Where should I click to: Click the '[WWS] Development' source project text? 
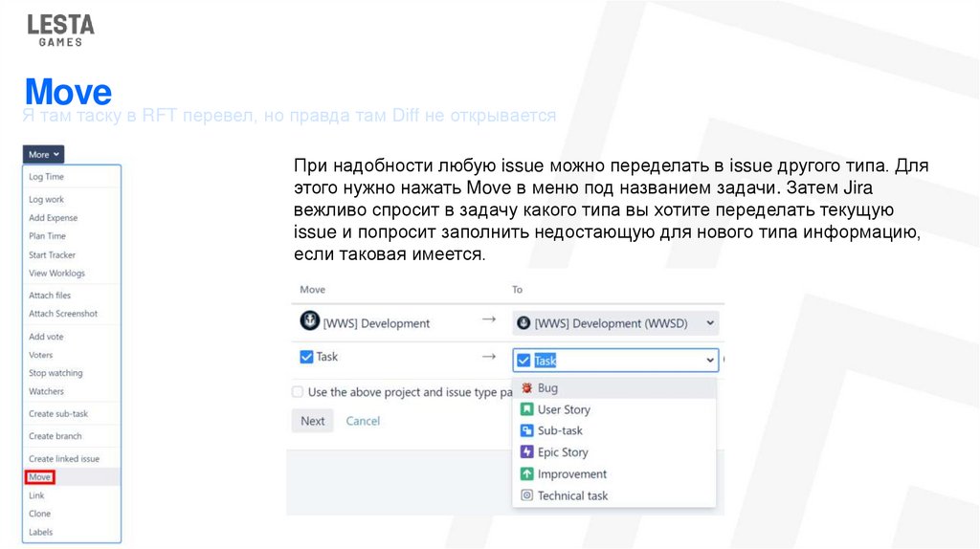(376, 323)
